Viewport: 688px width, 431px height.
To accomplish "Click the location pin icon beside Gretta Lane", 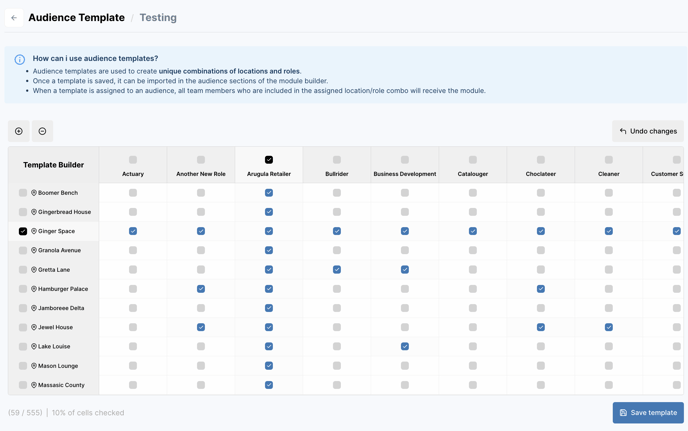I will (34, 270).
